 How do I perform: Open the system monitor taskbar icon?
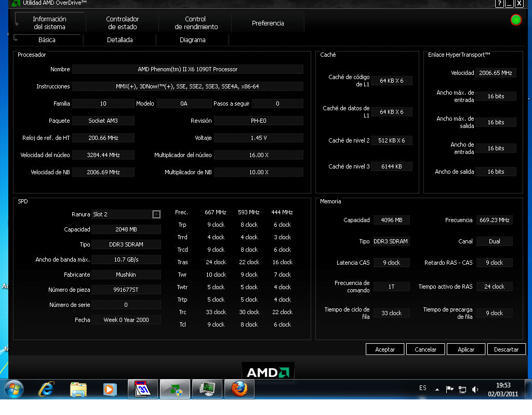click(207, 389)
